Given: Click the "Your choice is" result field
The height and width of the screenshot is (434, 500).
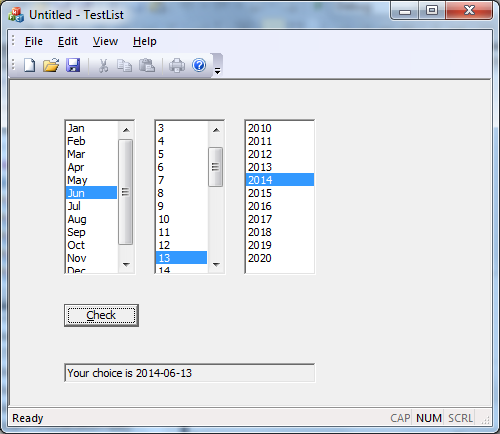Looking at the screenshot, I should [189, 373].
